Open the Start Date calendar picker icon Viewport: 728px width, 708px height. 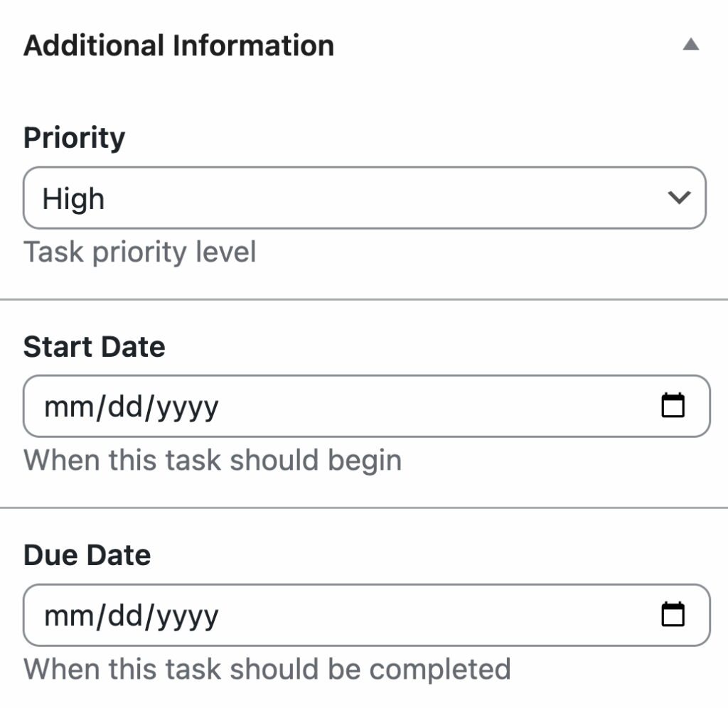[673, 406]
